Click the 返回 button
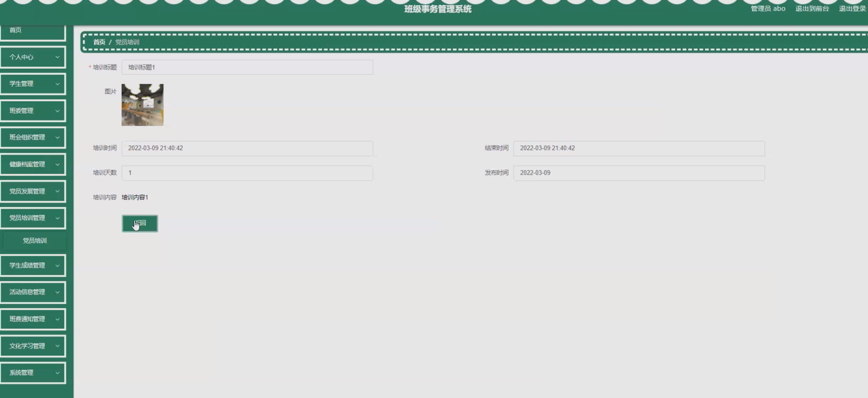 click(x=140, y=223)
